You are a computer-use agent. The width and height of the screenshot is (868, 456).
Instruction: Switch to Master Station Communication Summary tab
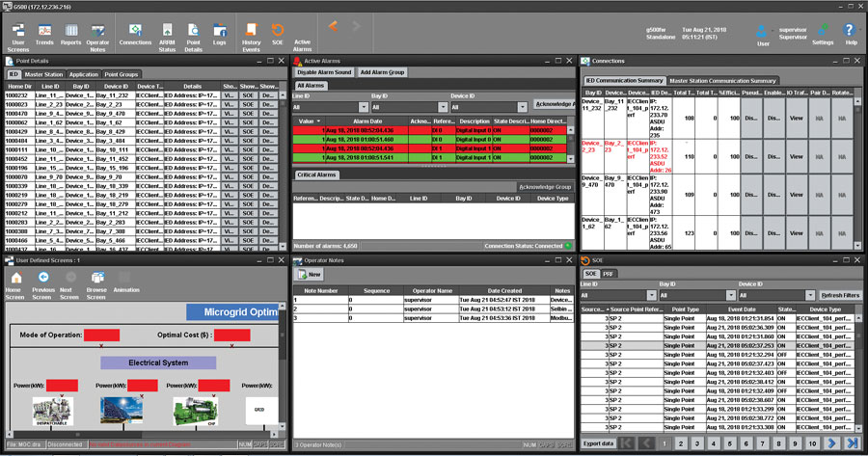pos(722,81)
